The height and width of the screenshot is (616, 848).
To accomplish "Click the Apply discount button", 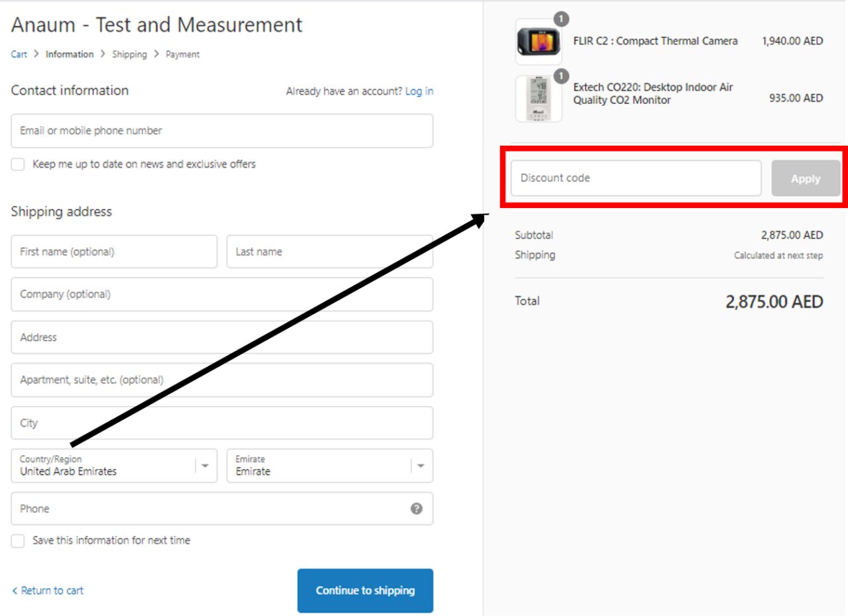I will (806, 179).
